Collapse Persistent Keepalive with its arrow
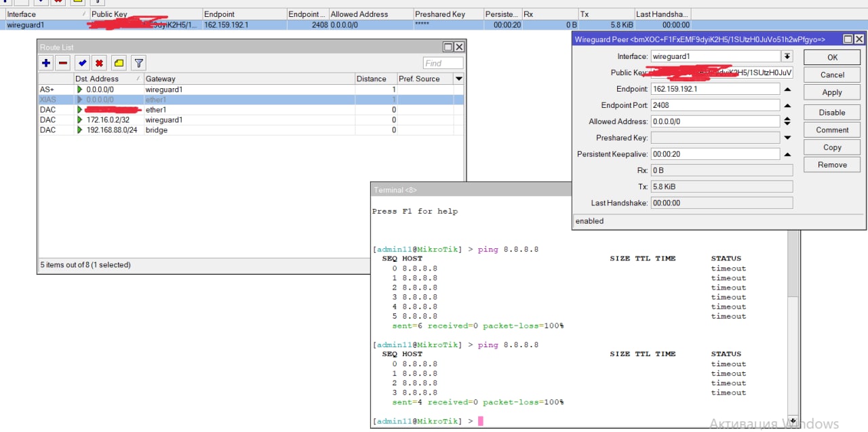This screenshot has width=868, height=432. (x=787, y=154)
